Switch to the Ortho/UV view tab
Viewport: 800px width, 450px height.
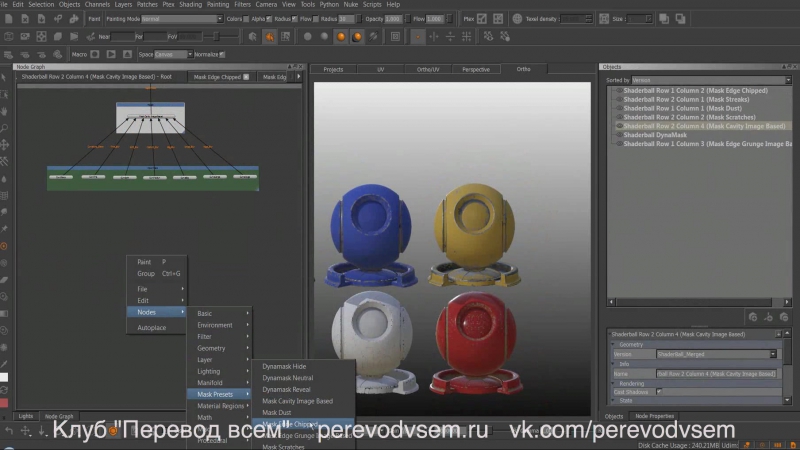pyautogui.click(x=428, y=69)
